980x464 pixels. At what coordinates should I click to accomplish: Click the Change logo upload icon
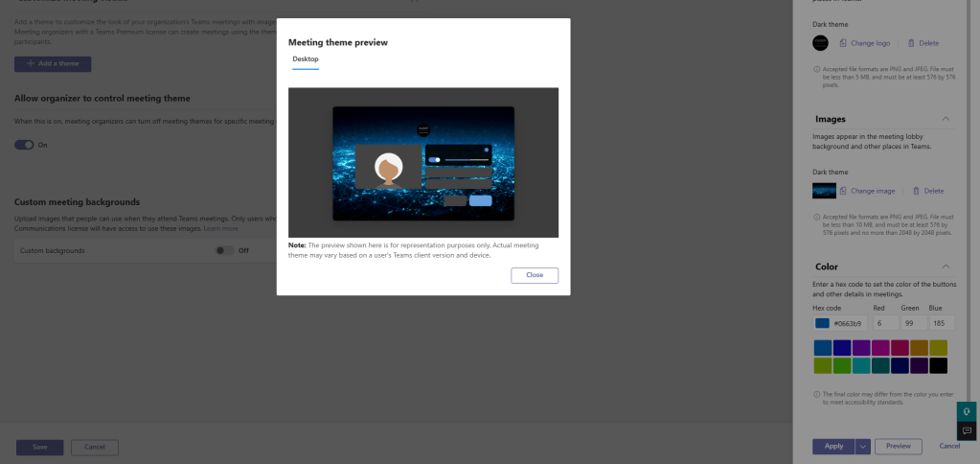pyautogui.click(x=843, y=43)
